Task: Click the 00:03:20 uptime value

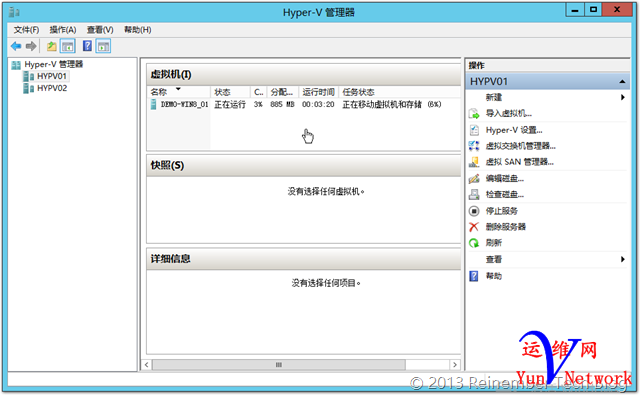Action: [x=318, y=104]
